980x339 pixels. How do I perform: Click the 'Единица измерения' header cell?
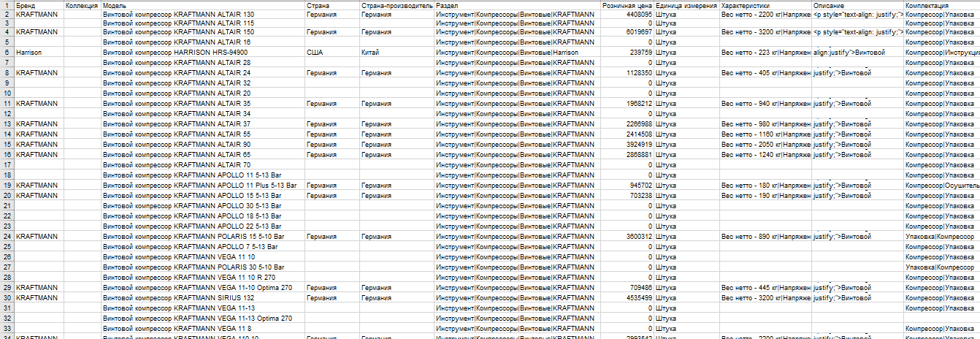[x=686, y=5]
